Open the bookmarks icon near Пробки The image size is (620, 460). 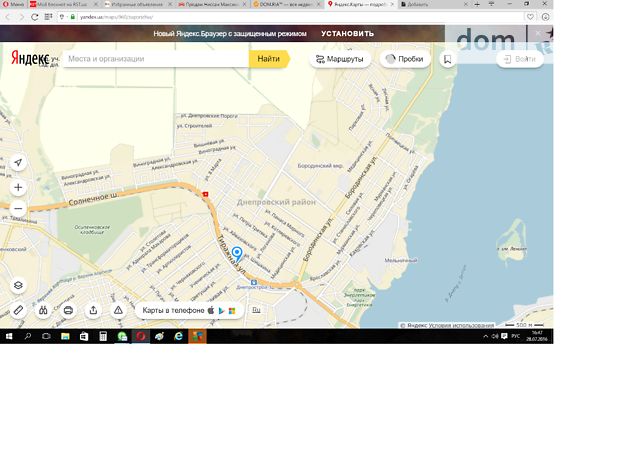(448, 59)
